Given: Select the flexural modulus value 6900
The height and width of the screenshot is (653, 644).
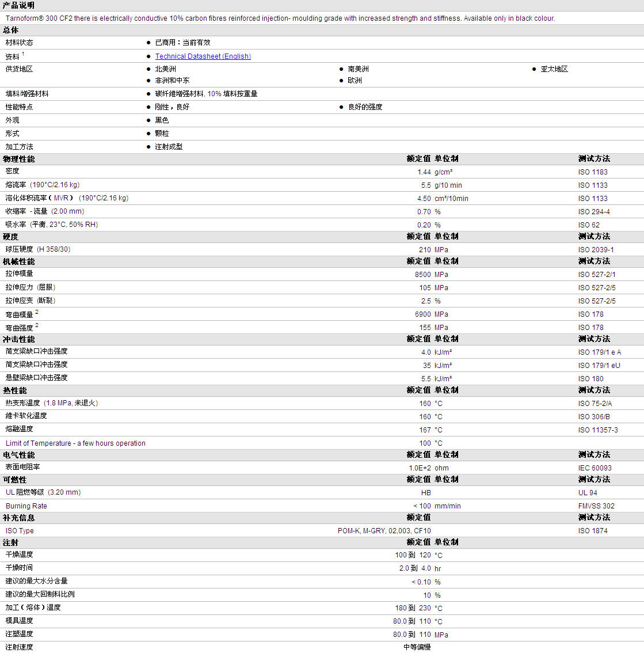Looking at the screenshot, I should click(x=423, y=314).
